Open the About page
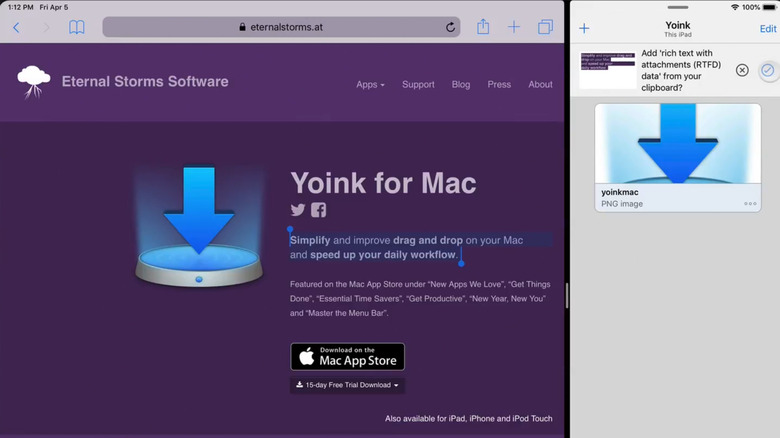 540,85
